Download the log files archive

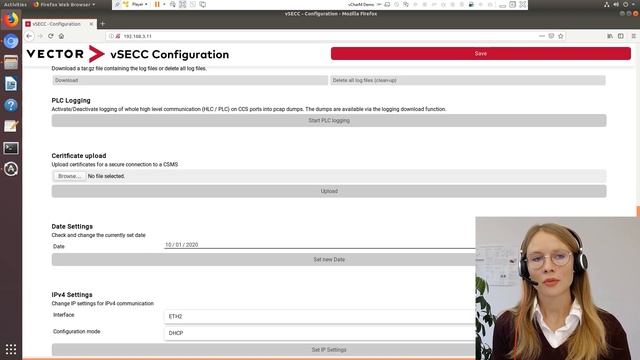pyautogui.click(x=190, y=80)
